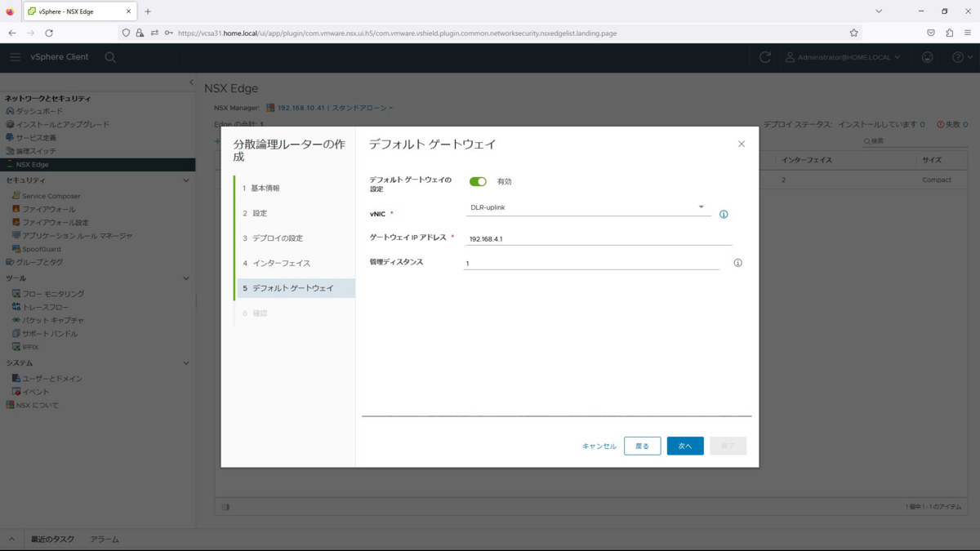The image size is (980, 551).
Task: Click the Compact size cell
Action: 937,180
